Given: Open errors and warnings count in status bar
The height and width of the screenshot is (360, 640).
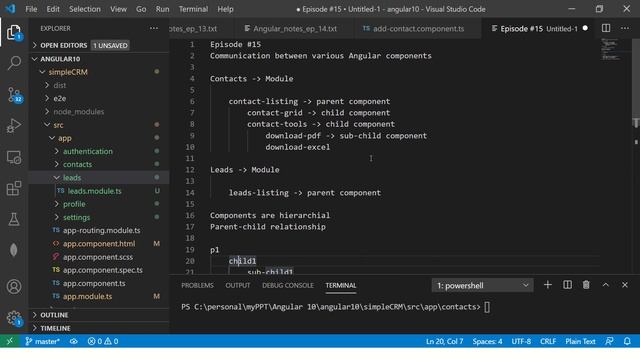Looking at the screenshot, I should (x=103, y=341).
